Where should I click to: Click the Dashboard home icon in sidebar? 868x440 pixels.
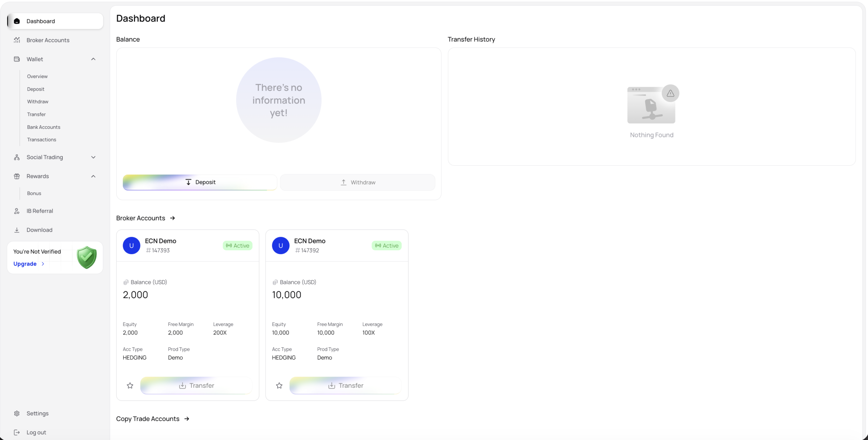pyautogui.click(x=17, y=21)
